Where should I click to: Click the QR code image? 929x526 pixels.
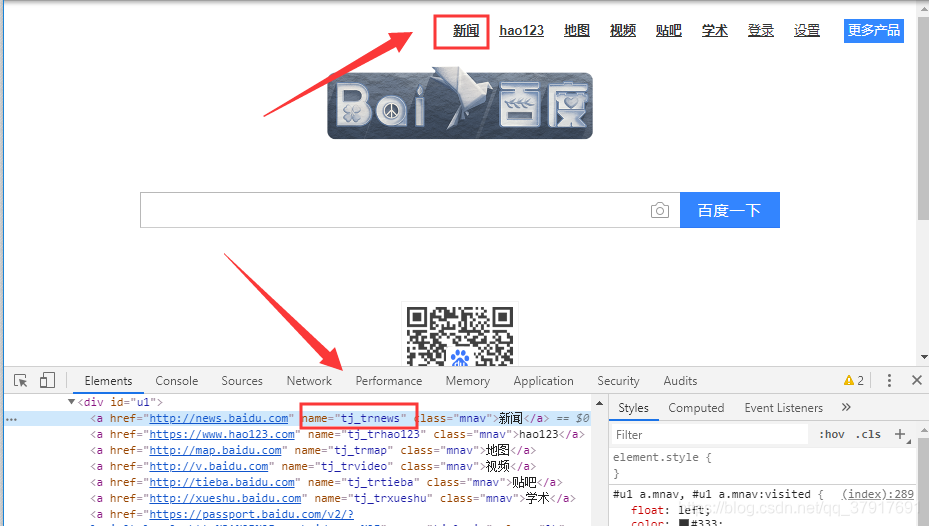coord(460,335)
